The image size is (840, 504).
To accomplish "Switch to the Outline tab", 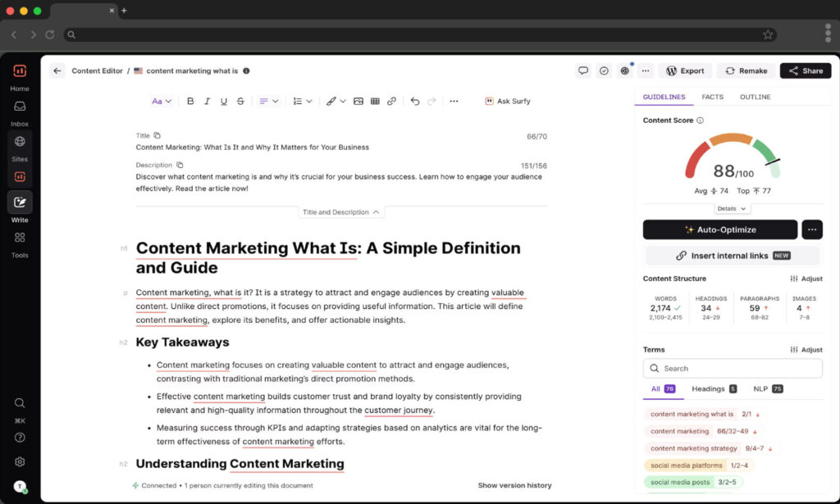I will coord(755,98).
